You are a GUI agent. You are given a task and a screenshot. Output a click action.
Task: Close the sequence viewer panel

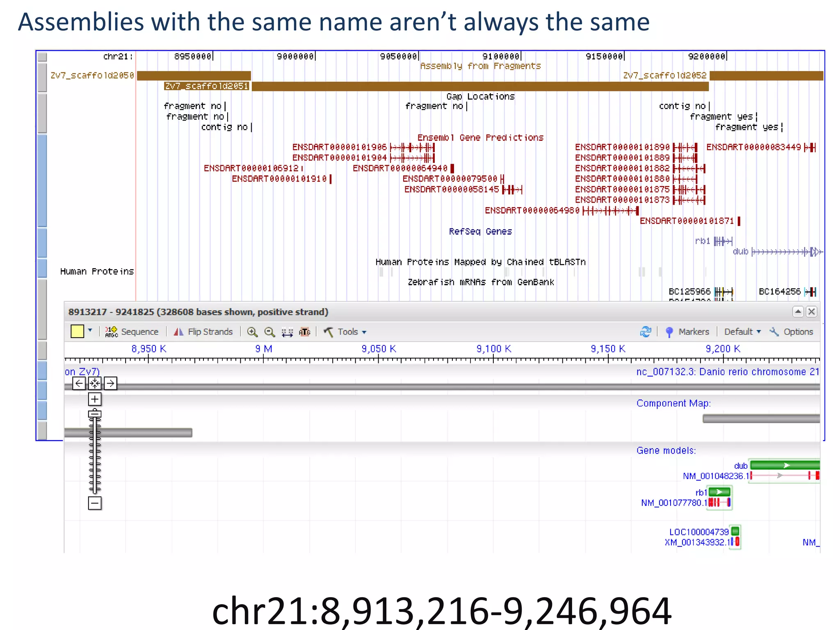tap(811, 312)
